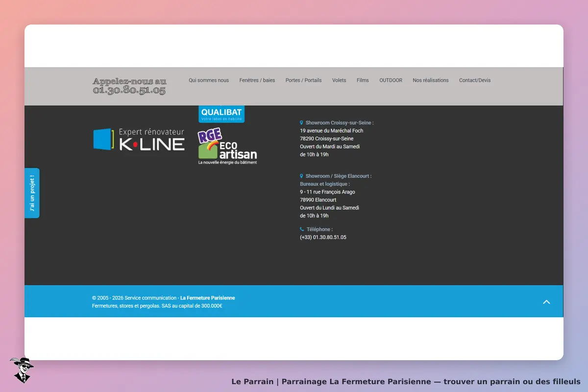Click Ouvert du Lundi au Samedi text
The height and width of the screenshot is (392, 588).
[329, 208]
